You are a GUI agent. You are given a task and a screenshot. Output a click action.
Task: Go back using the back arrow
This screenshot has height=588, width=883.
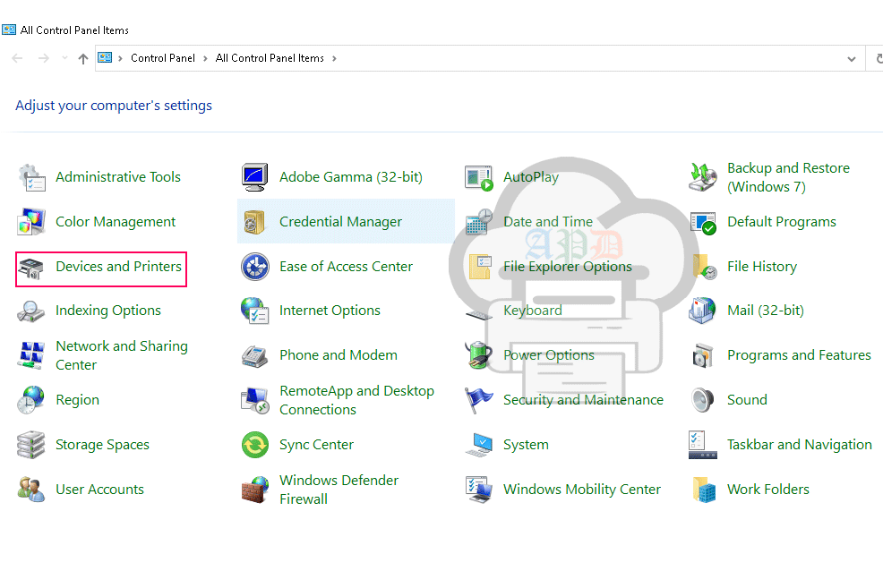pyautogui.click(x=17, y=58)
